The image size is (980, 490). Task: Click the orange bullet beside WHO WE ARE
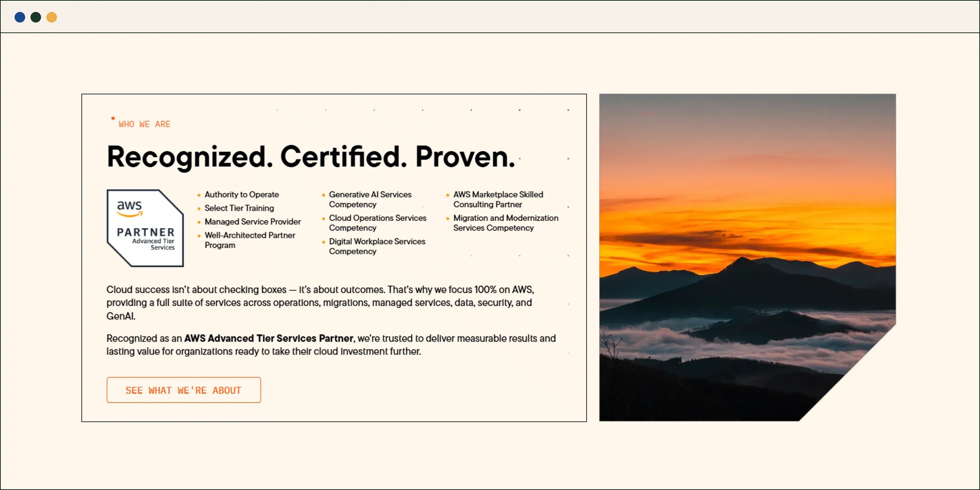(113, 118)
